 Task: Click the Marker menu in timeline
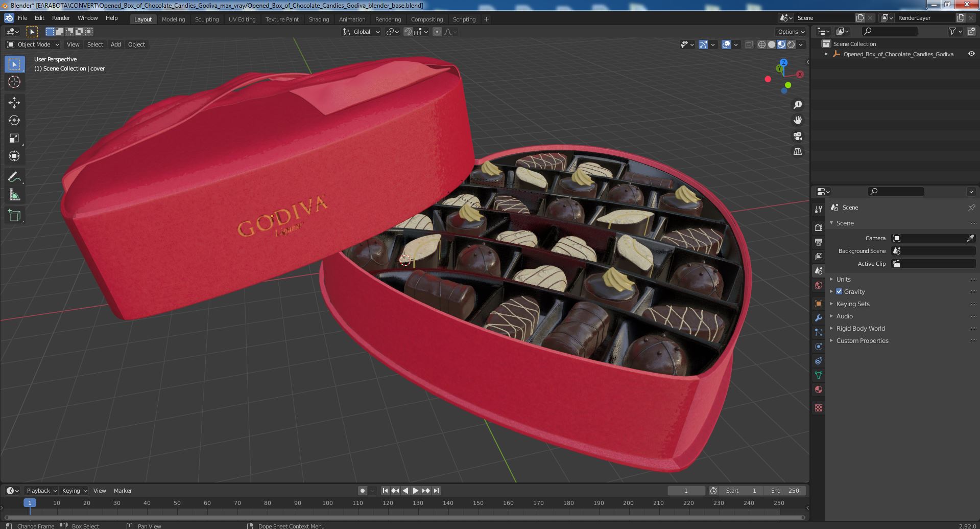pyautogui.click(x=123, y=491)
